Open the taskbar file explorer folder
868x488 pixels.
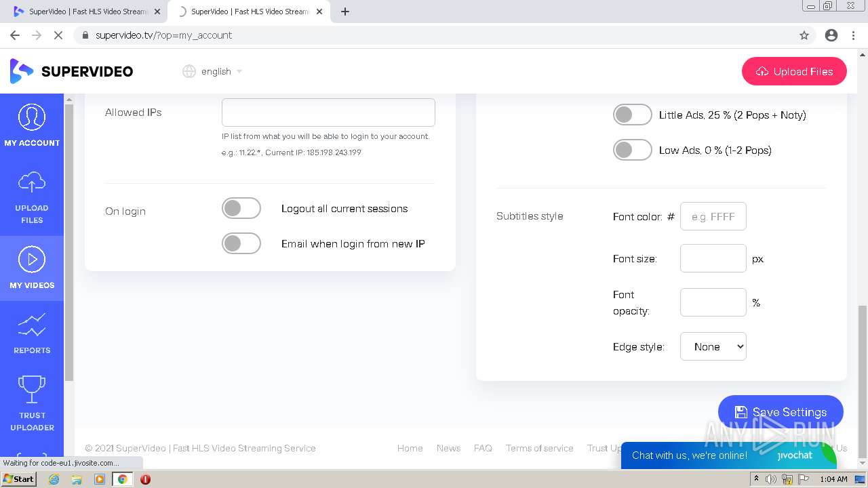tap(77, 479)
